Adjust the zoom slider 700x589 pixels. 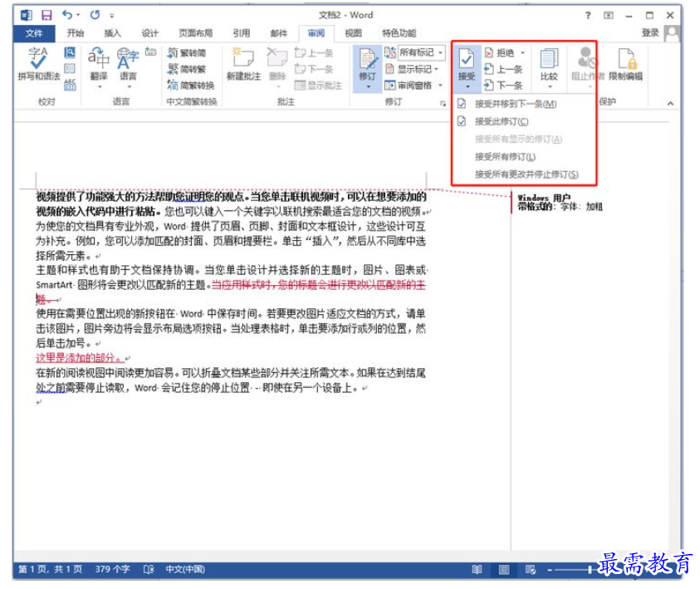[x=590, y=570]
